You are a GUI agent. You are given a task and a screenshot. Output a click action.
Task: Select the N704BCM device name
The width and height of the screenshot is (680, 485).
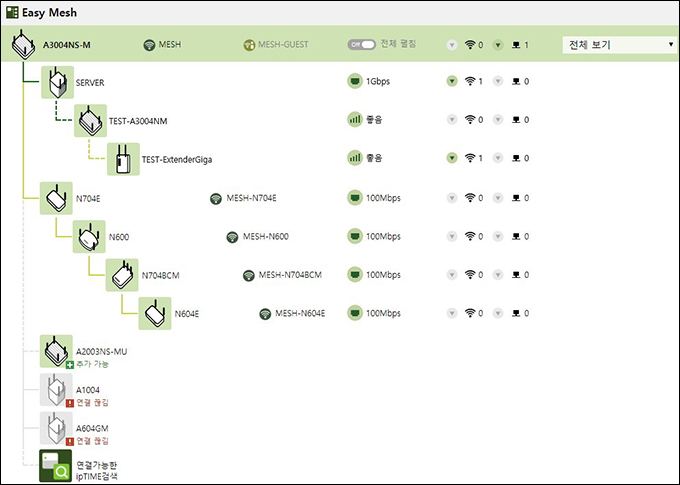pyautogui.click(x=160, y=275)
